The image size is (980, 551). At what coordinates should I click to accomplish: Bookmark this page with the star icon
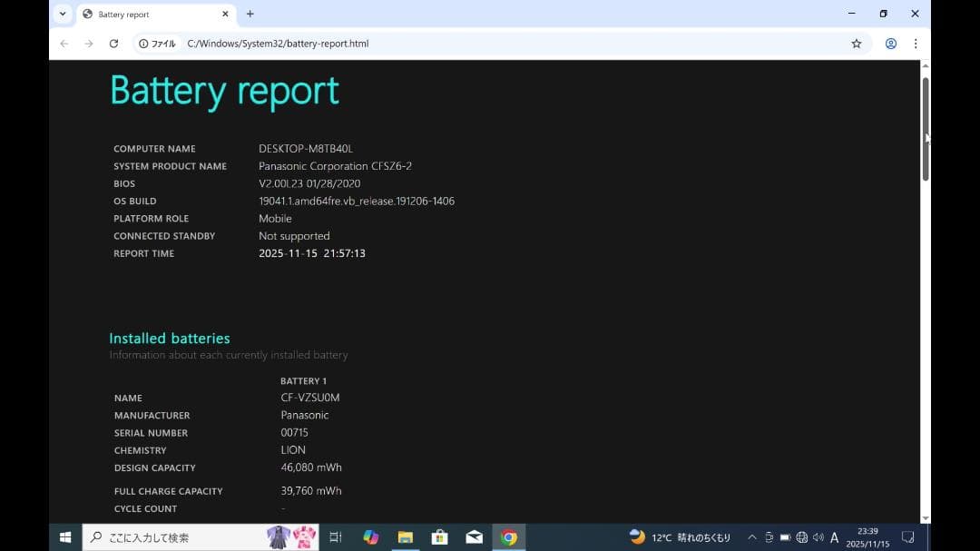[856, 44]
